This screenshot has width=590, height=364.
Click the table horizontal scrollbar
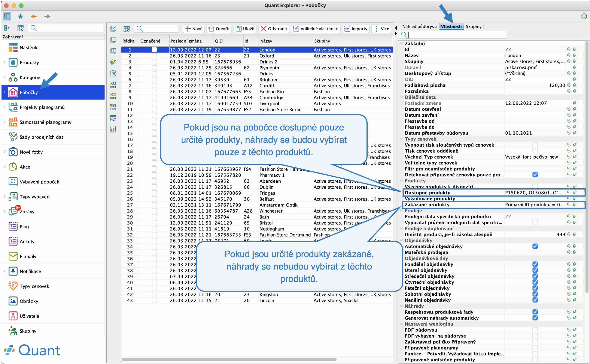click(x=229, y=360)
